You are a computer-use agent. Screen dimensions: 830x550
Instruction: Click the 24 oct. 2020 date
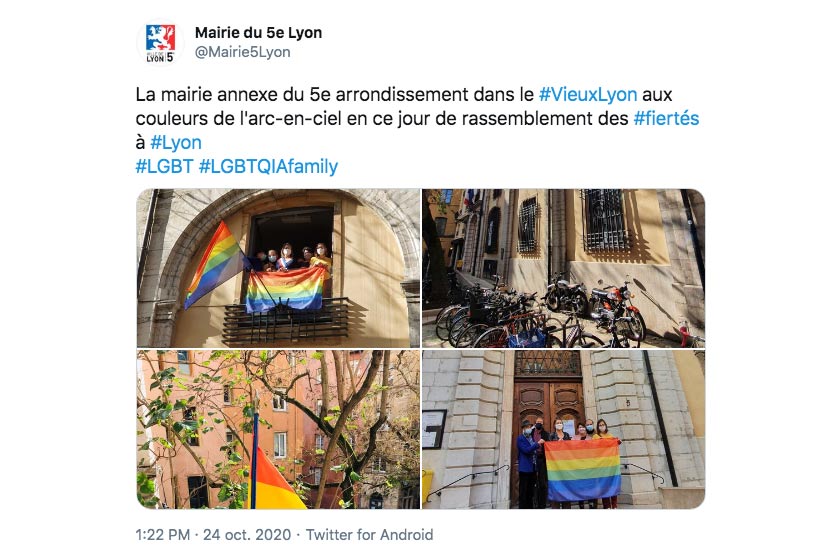[247, 535]
